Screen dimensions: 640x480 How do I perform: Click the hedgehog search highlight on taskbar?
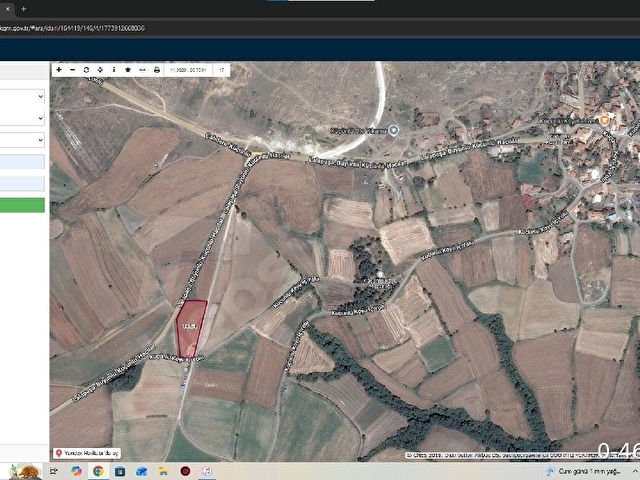(x=25, y=471)
